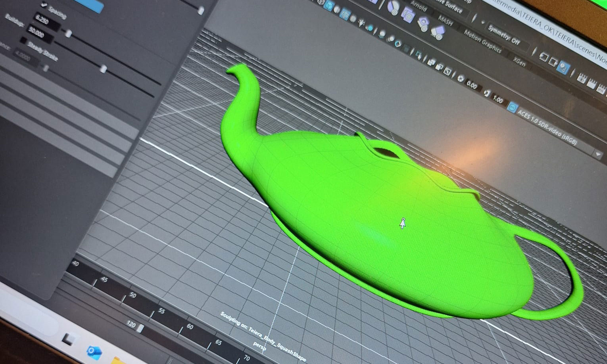Toggle Wireframe on Shaded box icon

coord(345,14)
